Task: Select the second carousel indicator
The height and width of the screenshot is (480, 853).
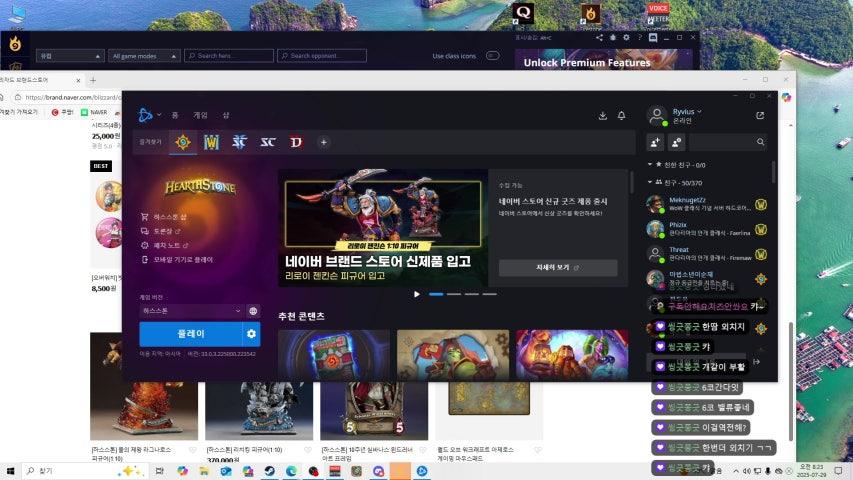Action: [454, 294]
